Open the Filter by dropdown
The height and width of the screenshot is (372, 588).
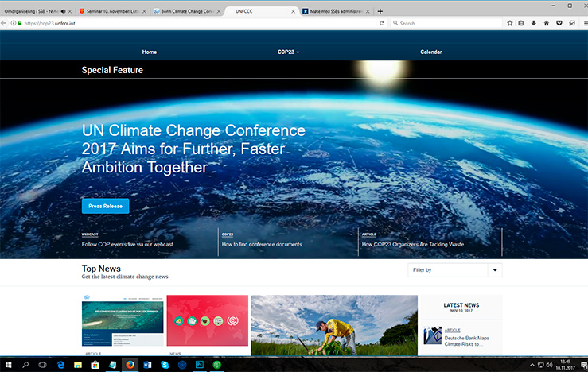click(455, 270)
